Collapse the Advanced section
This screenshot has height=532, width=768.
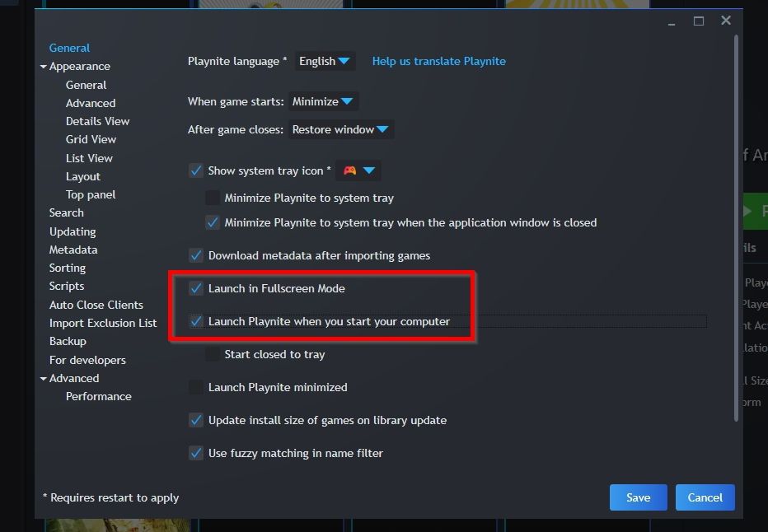[x=43, y=378]
